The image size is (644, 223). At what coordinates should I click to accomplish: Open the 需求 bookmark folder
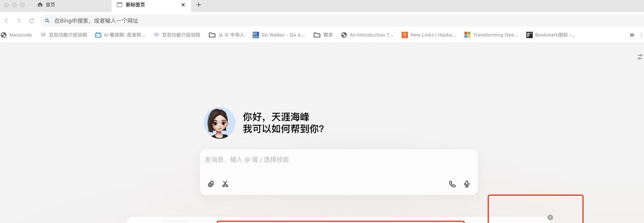point(323,35)
